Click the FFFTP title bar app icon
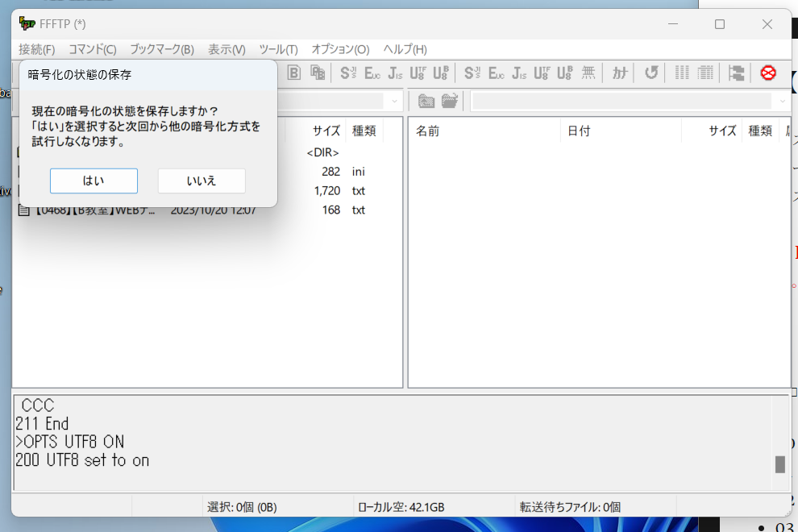This screenshot has width=798, height=532. [27, 23]
